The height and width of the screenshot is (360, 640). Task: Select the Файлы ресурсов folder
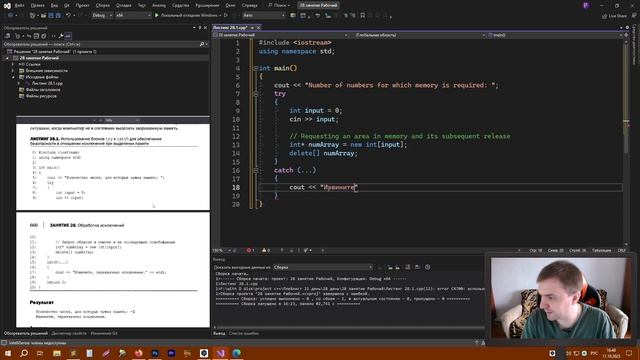pos(41,96)
